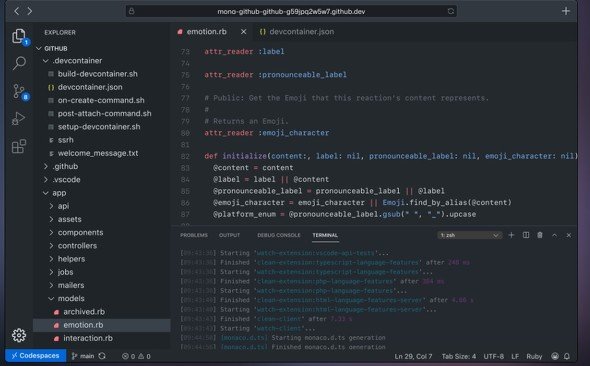
Task: Select emotion.rb in explorer tree
Action: point(102,325)
